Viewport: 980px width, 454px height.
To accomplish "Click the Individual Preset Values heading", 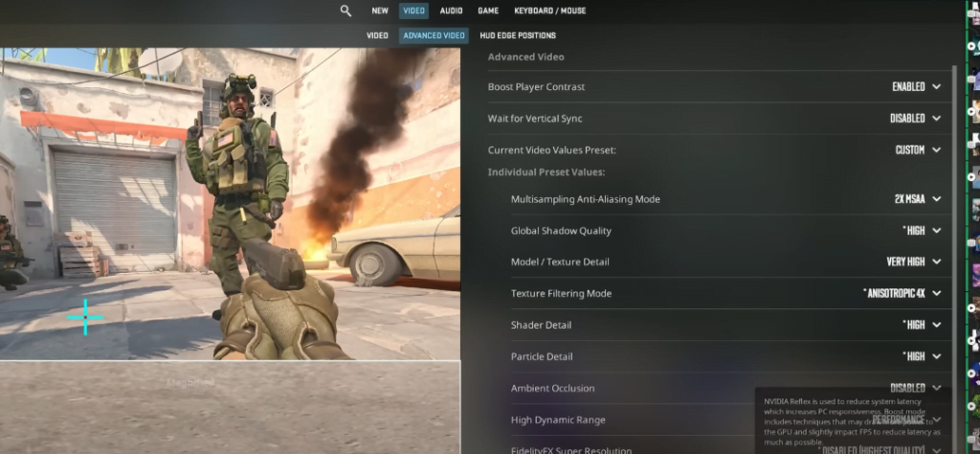I will coord(546,172).
